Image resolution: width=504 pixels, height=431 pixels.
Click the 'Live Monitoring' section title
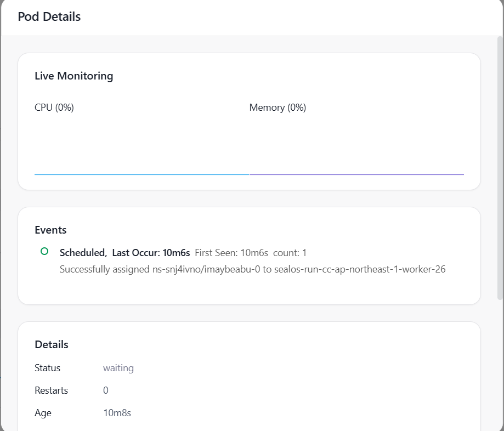coord(74,76)
